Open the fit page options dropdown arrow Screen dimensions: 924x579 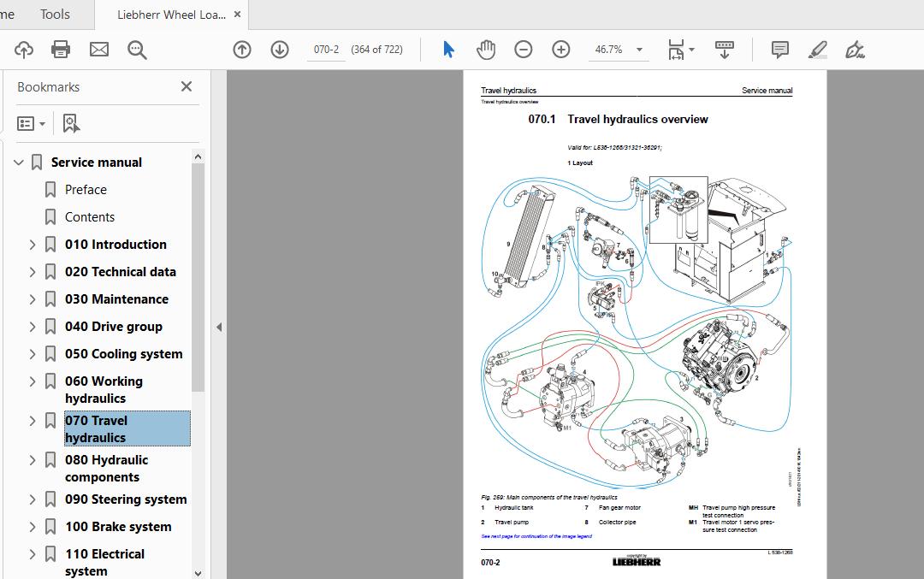click(692, 50)
